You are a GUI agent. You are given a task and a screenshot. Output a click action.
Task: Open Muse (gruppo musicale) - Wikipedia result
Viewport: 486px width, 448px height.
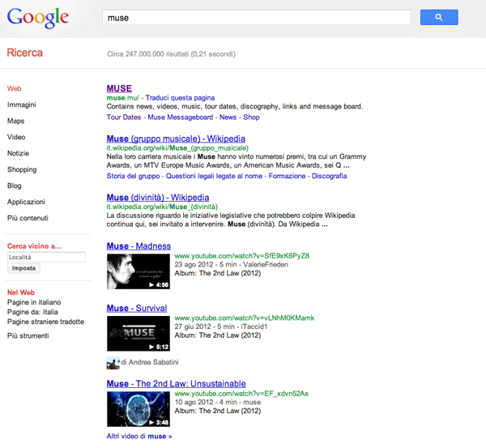tap(176, 139)
